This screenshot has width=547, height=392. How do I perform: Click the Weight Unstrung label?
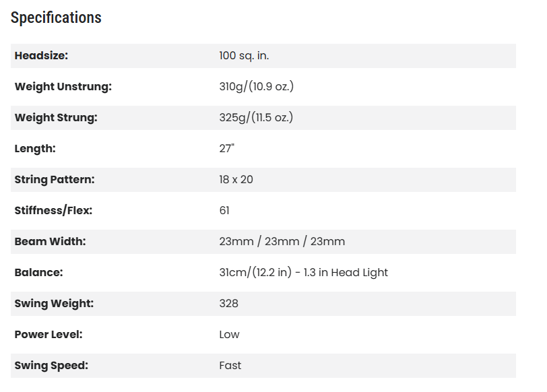click(63, 87)
